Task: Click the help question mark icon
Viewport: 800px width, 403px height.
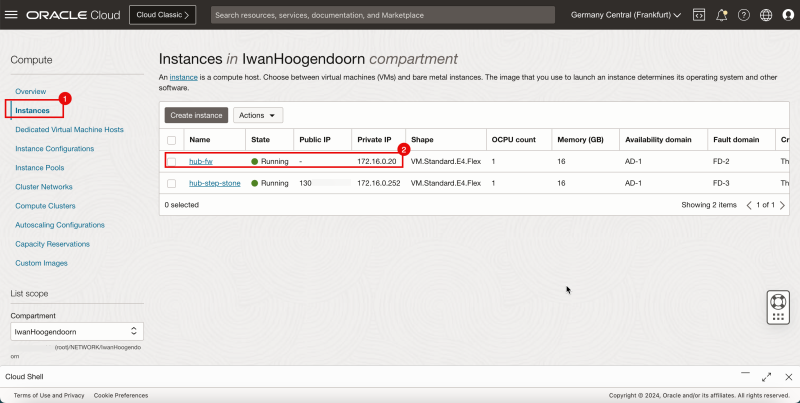Action: pyautogui.click(x=743, y=15)
